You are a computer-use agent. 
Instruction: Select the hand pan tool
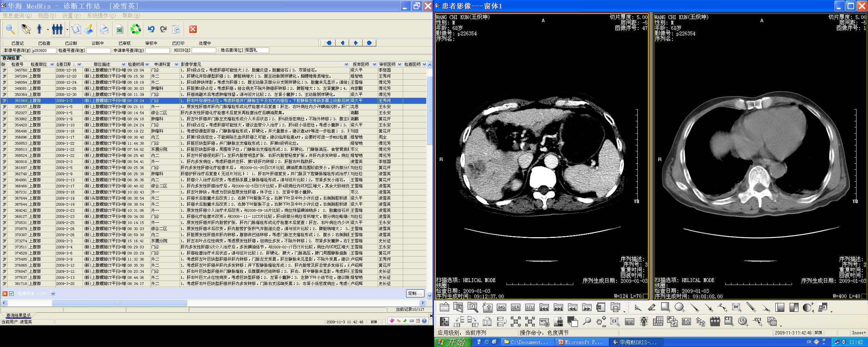pos(601,321)
